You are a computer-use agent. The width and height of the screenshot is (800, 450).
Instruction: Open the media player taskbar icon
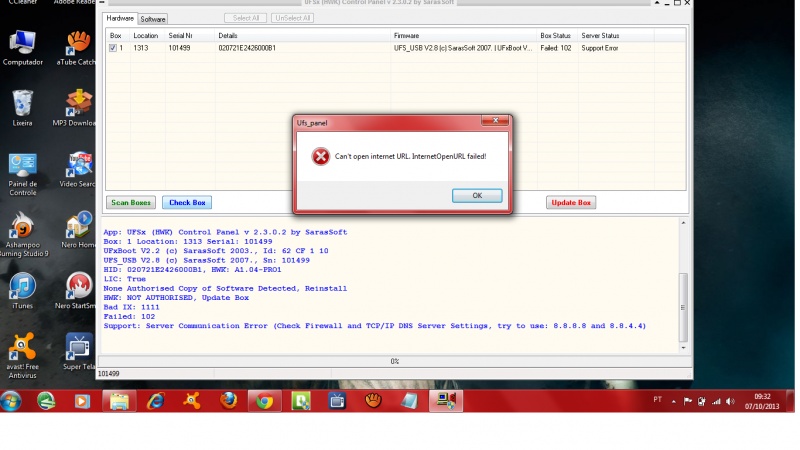coord(82,401)
